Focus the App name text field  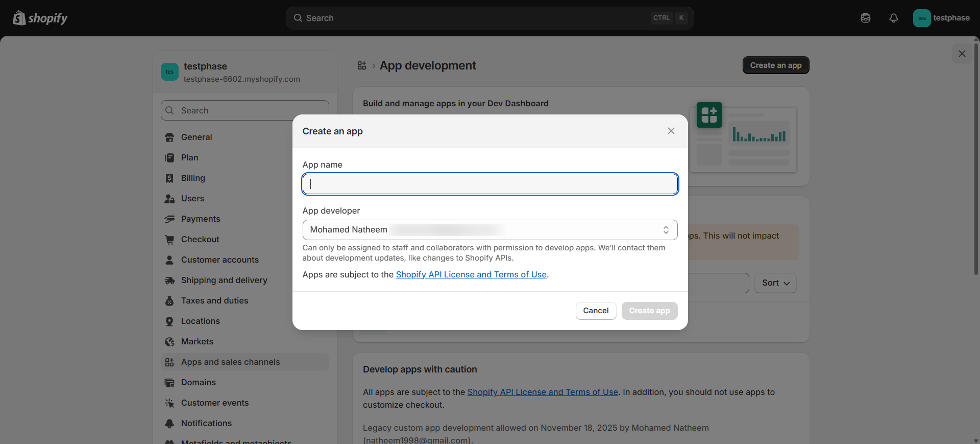[489, 184]
